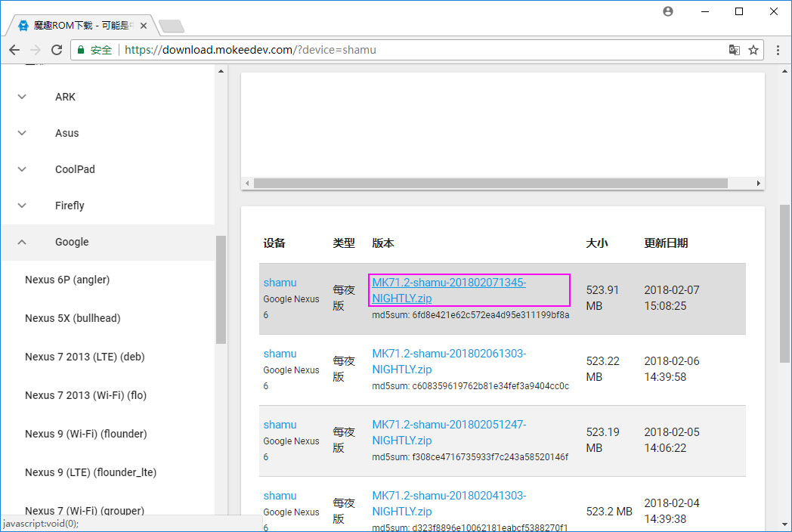Click the 2018-02-06 14:39:58 date cell
Viewport: 792px width, 532px height.
click(671, 369)
